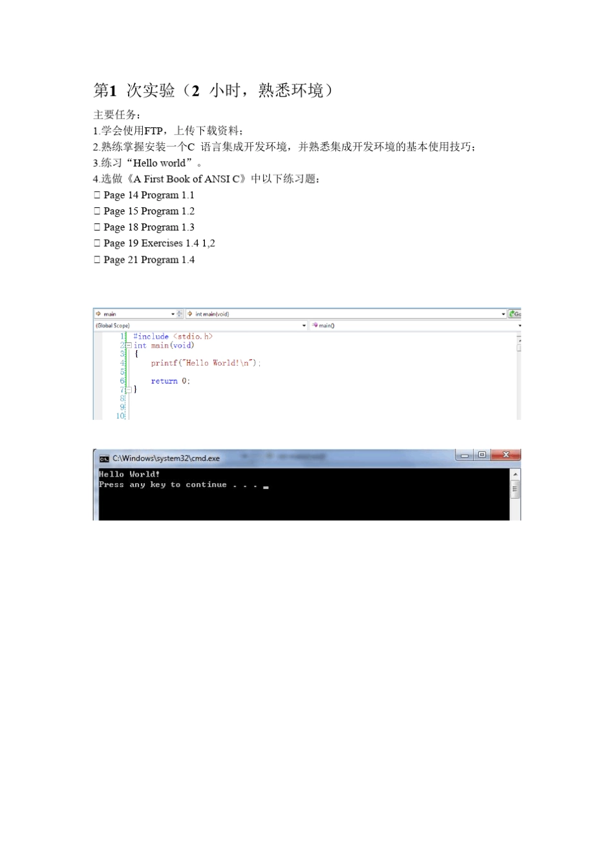Image resolution: width=614 pixels, height=868 pixels.
Task: Close the cmd.exe window
Action: [506, 455]
